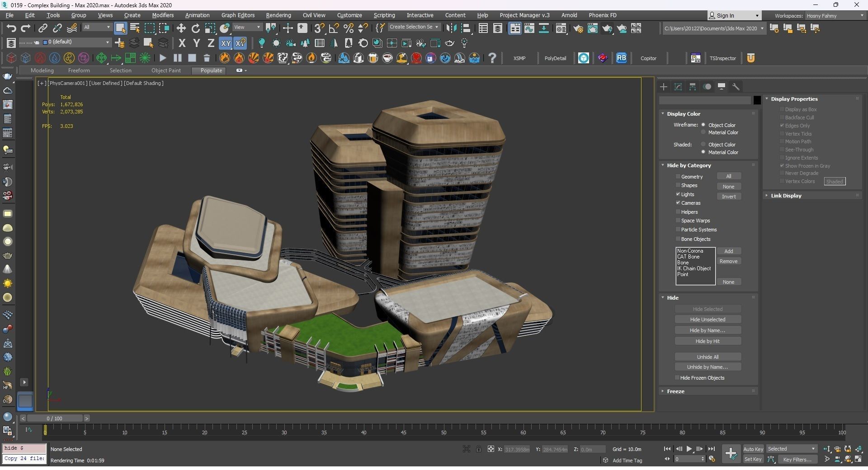This screenshot has width=868, height=470.
Task: Open layer 0 (default) dropdown
Action: click(76, 42)
